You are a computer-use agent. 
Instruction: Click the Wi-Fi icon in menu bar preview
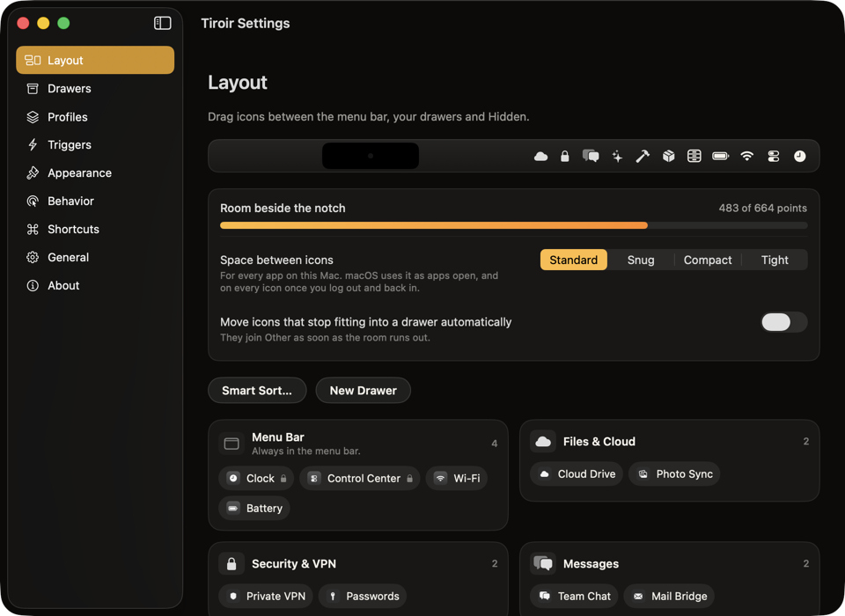pos(746,157)
